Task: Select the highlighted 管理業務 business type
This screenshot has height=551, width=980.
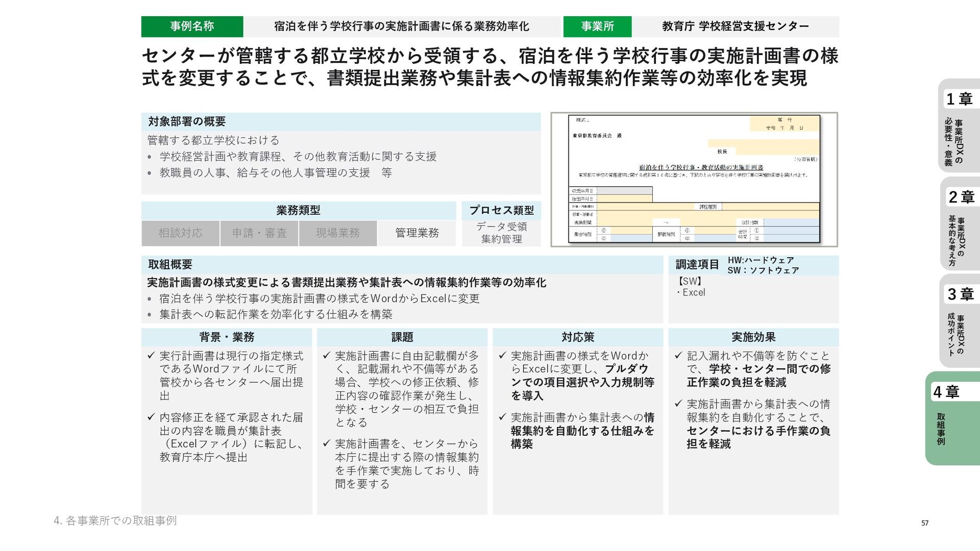Action: click(416, 233)
